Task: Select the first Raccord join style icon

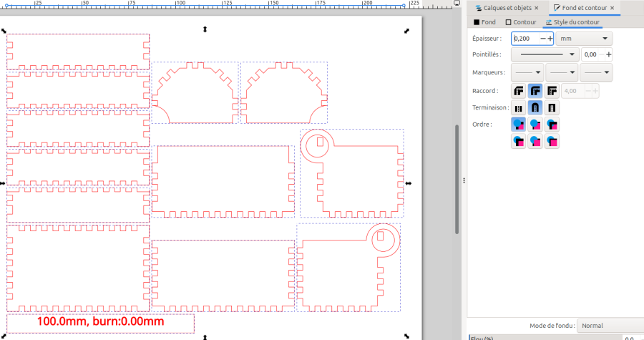Action: click(519, 91)
